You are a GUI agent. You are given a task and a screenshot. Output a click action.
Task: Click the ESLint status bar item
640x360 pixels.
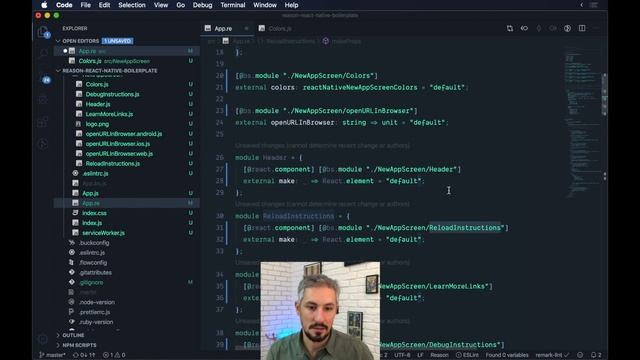(x=467, y=355)
